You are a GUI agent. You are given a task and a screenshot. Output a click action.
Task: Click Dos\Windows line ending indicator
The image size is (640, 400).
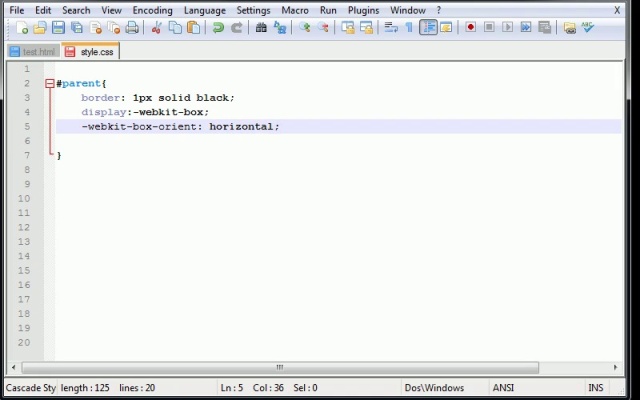tap(434, 387)
